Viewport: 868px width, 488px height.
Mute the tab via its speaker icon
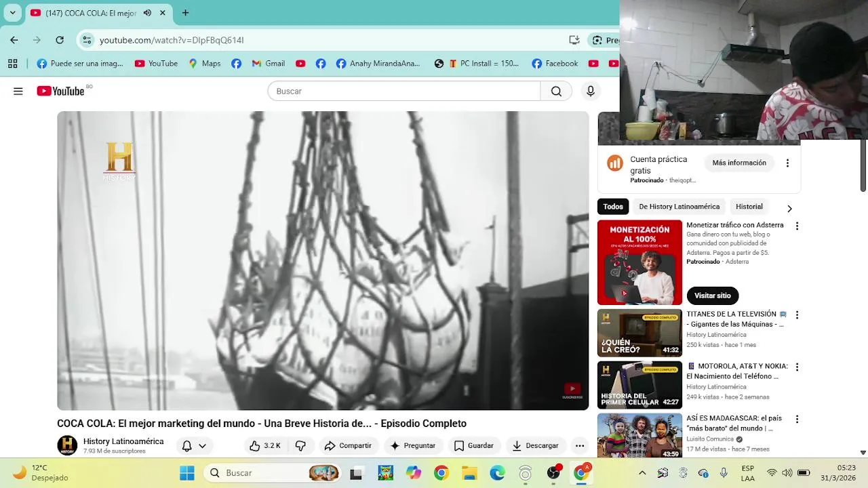[147, 13]
